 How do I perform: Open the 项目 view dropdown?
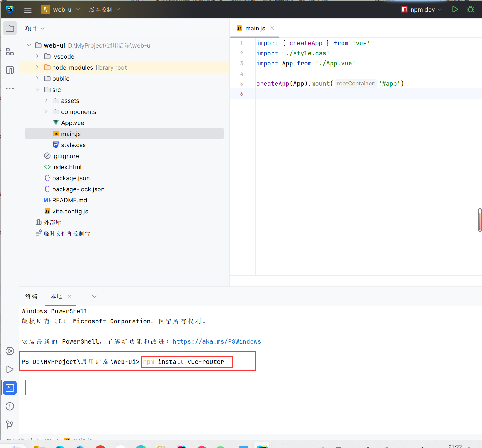tap(35, 28)
